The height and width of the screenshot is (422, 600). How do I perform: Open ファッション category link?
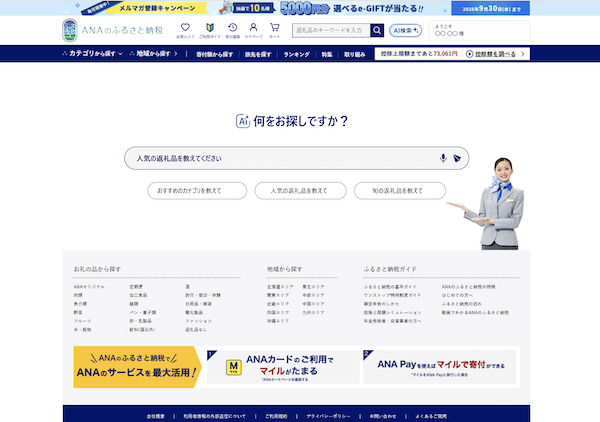click(198, 321)
